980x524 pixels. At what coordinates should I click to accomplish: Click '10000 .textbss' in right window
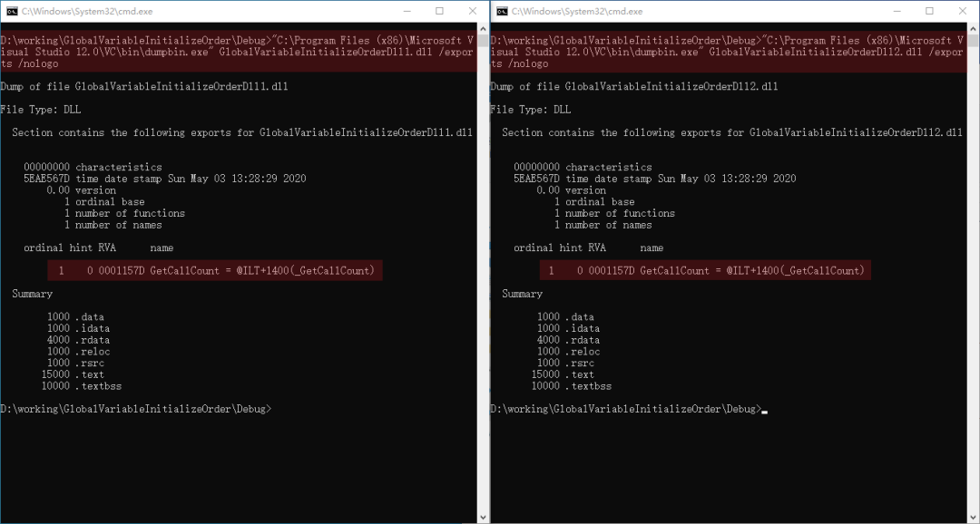pos(572,386)
